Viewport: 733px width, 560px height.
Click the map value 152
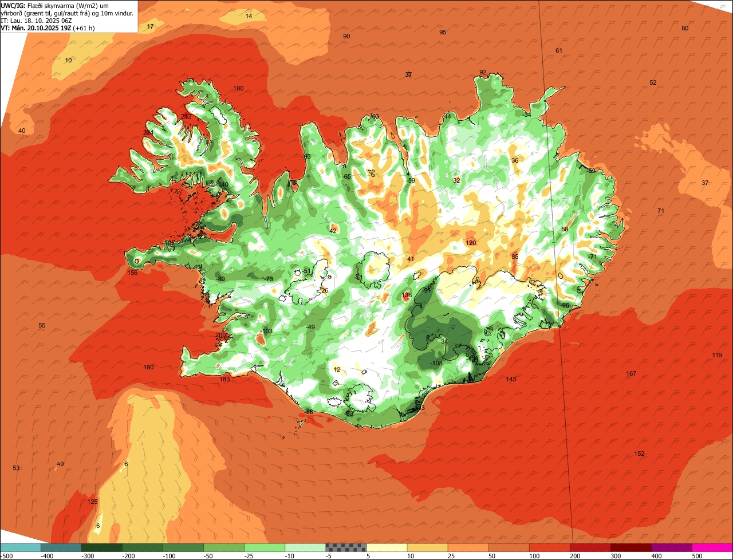point(639,453)
